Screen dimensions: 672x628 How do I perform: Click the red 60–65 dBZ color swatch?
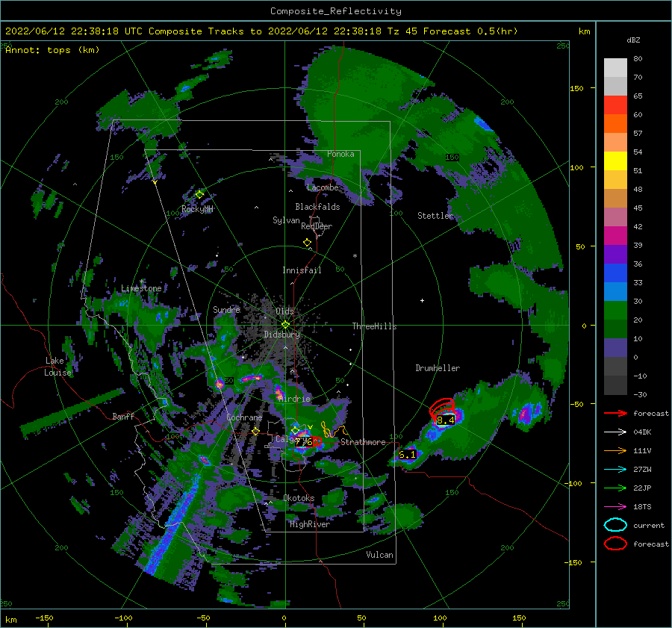pyautogui.click(x=615, y=105)
